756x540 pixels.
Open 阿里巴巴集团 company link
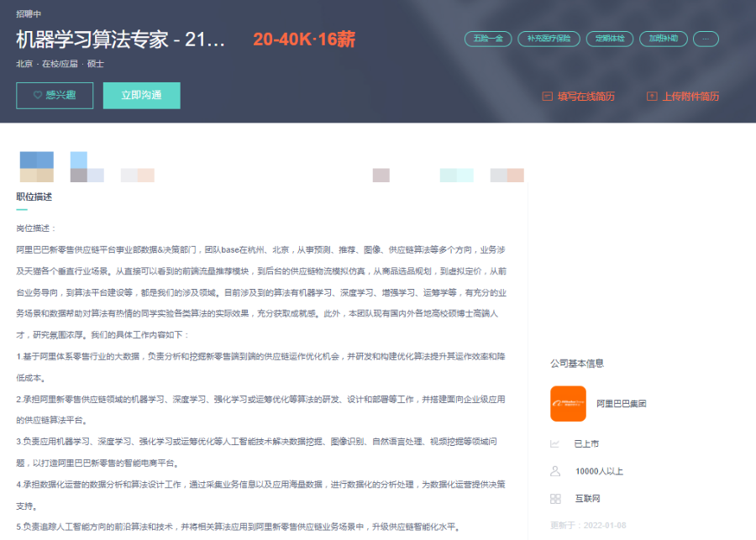pyautogui.click(x=621, y=404)
